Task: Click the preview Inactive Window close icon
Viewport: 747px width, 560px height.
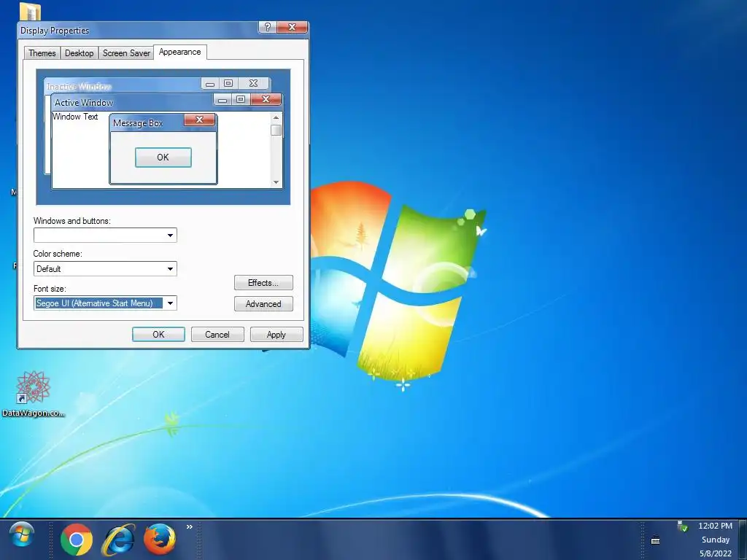Action: [253, 83]
